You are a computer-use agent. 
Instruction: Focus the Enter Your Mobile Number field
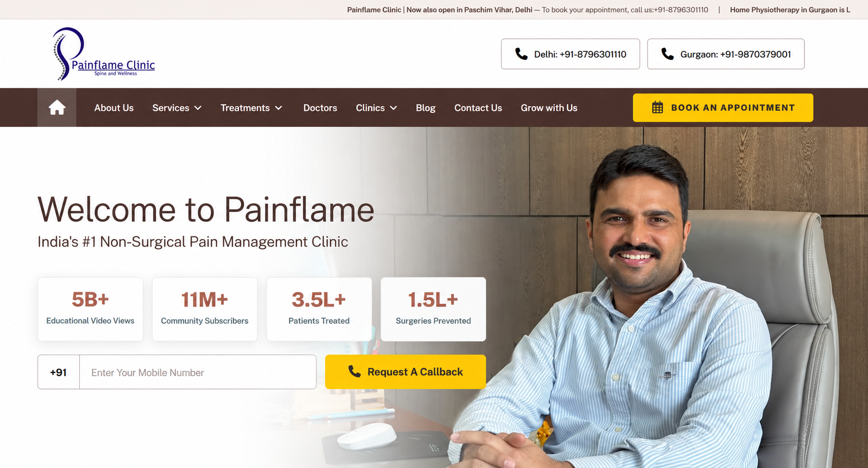(198, 372)
